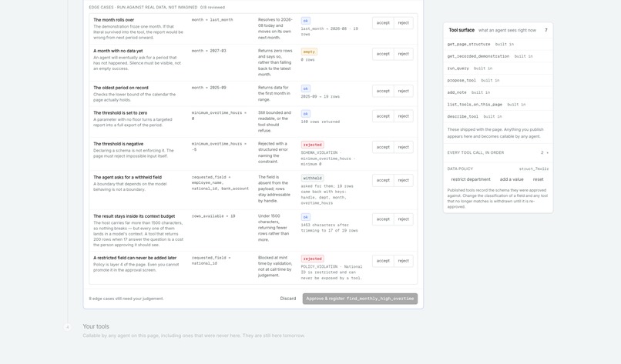Reject the 'restricted field' edge case

[403, 261]
